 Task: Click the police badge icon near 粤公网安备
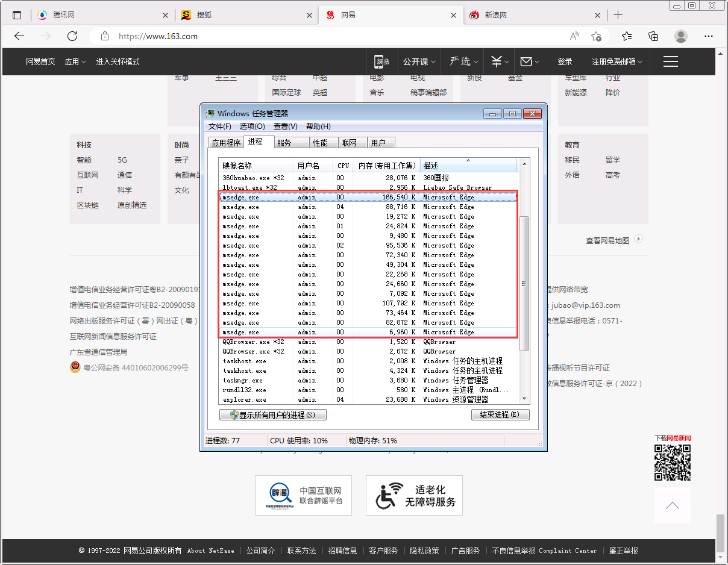[x=75, y=367]
